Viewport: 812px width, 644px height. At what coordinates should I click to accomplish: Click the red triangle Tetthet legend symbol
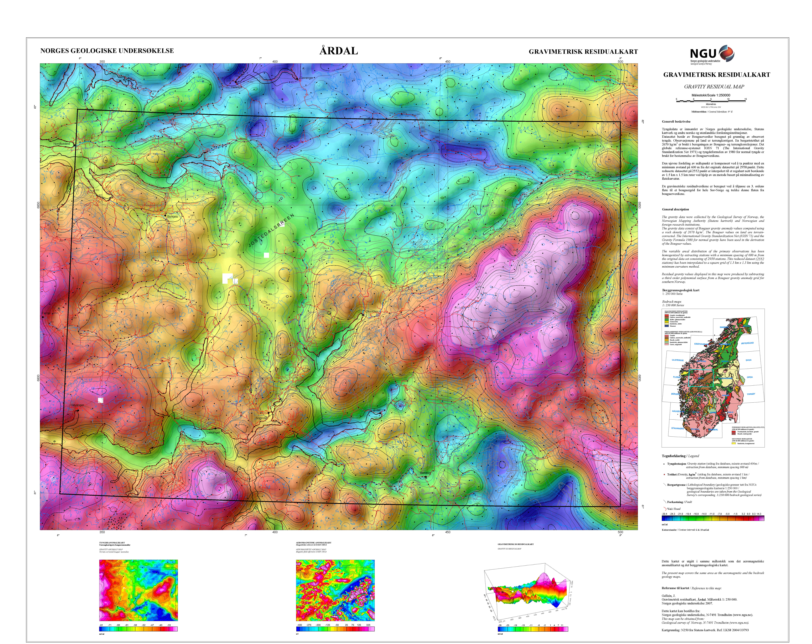[x=664, y=474]
